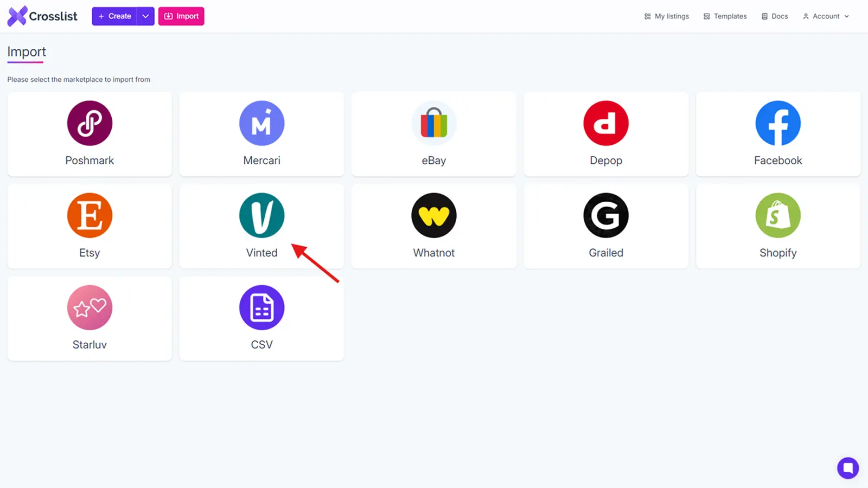868x488 pixels.
Task: Click the 'Please select the marketplace' text
Action: pyautogui.click(x=79, y=80)
